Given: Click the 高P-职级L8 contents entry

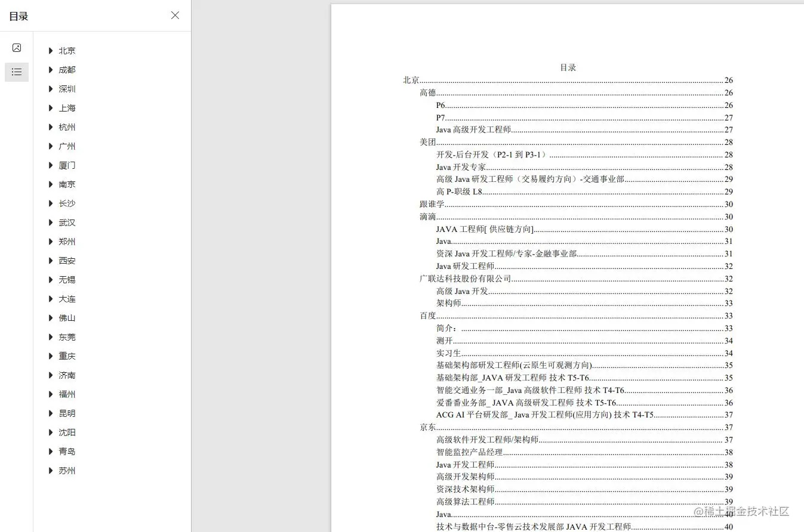Looking at the screenshot, I should tap(585, 191).
